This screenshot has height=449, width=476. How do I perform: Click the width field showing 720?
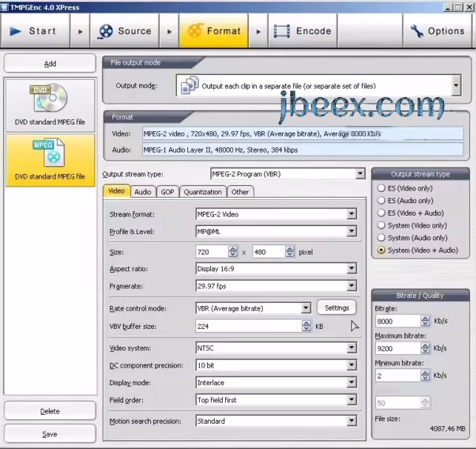coord(212,252)
